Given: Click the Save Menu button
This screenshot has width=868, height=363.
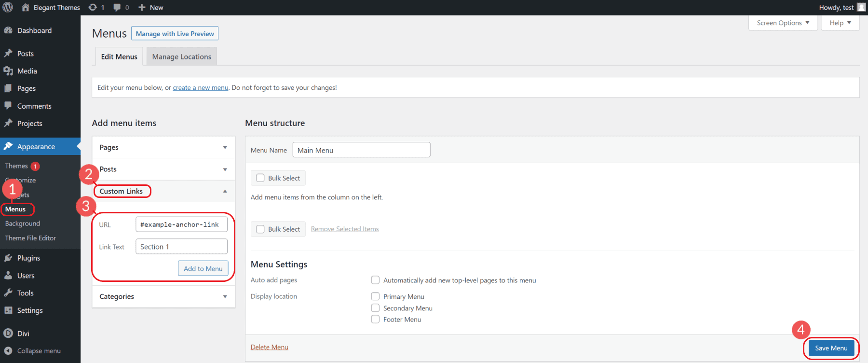Looking at the screenshot, I should point(831,348).
